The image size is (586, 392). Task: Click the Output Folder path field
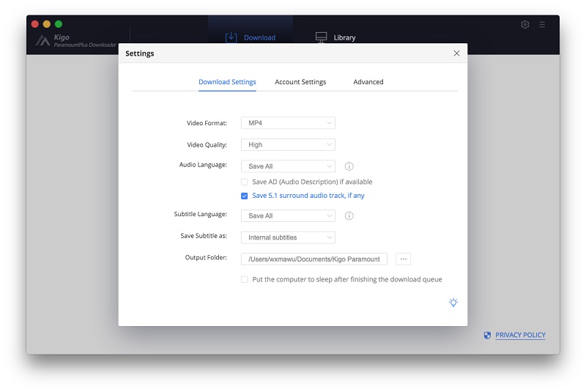(314, 259)
